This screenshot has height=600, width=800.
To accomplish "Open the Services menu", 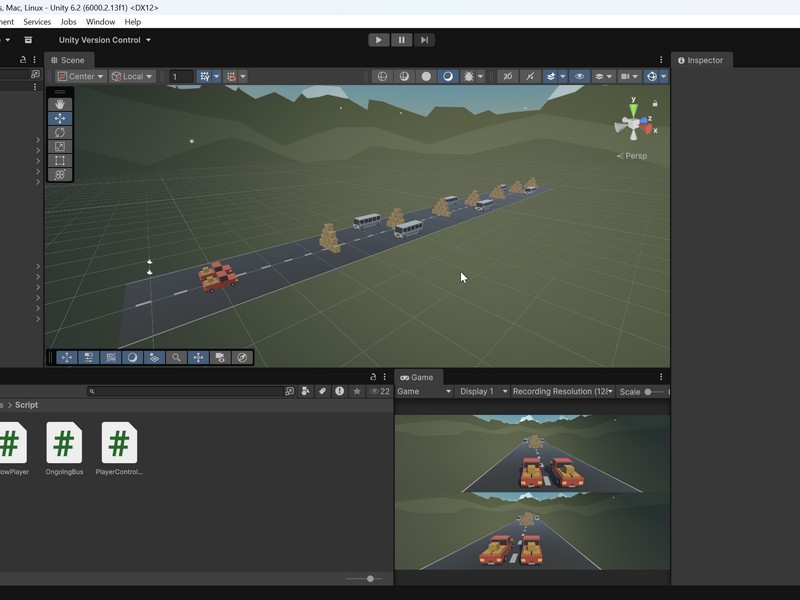I will 37,22.
